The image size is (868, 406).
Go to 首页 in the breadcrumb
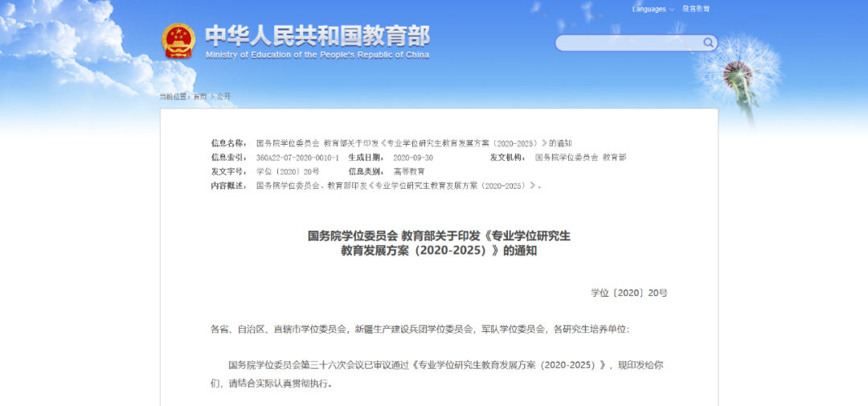coord(199,96)
